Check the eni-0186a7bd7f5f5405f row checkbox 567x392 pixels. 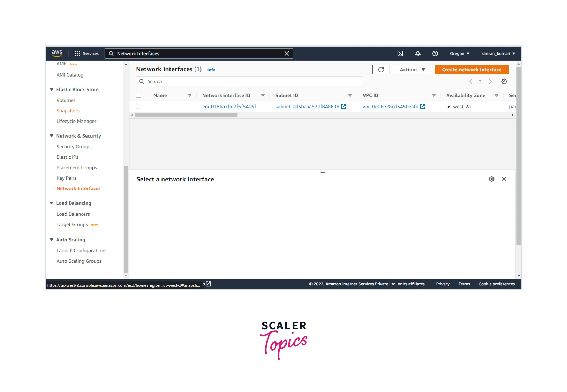coord(139,106)
